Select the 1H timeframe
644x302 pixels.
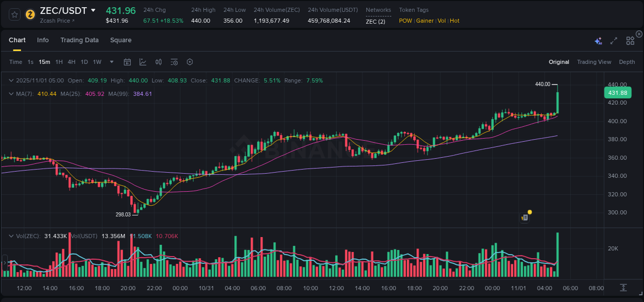tap(59, 62)
